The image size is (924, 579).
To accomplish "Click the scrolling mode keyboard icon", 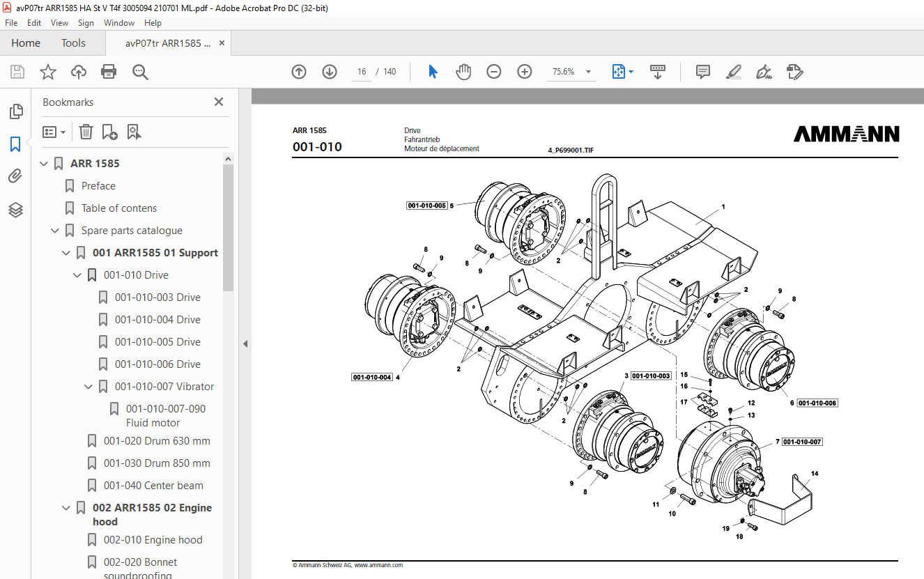I will click(x=658, y=72).
